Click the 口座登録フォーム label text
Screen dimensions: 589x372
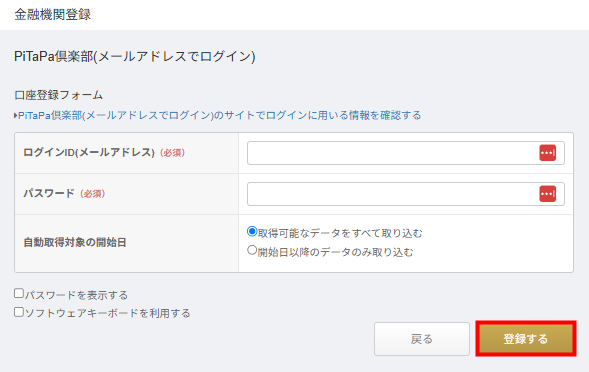(58, 95)
